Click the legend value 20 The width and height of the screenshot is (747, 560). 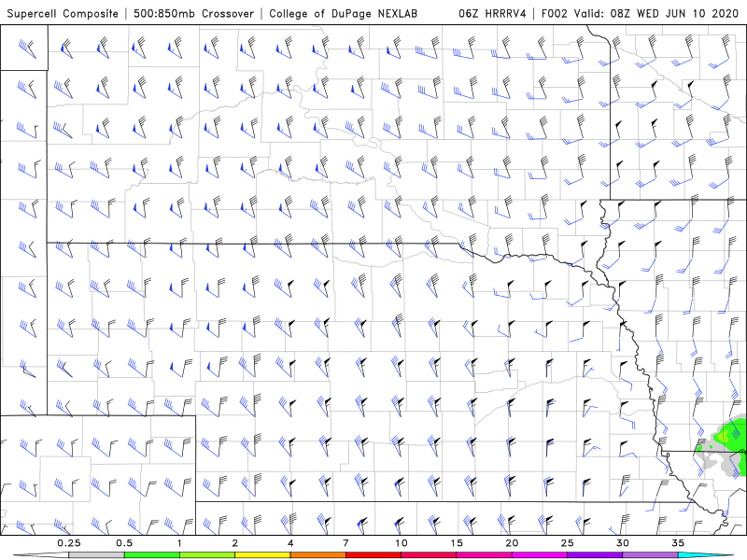click(512, 543)
